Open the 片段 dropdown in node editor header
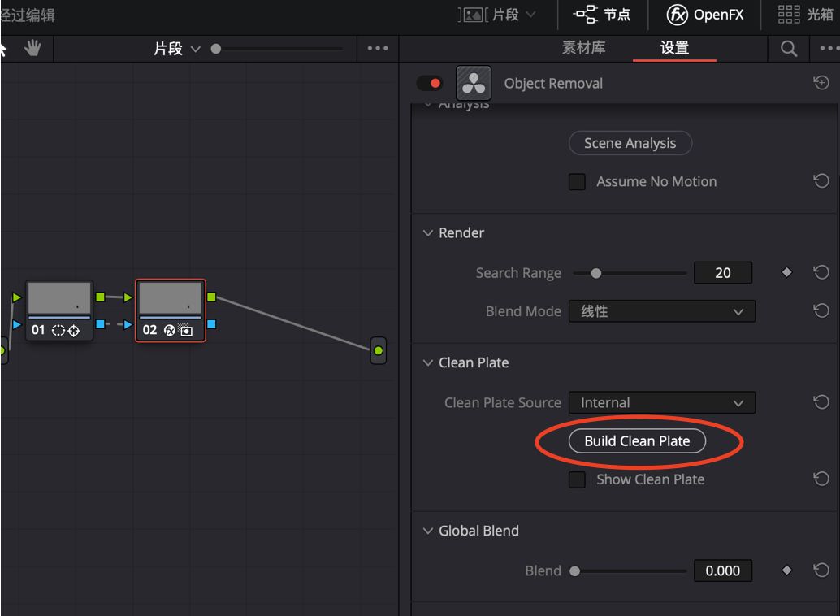This screenshot has width=840, height=616. click(x=177, y=49)
